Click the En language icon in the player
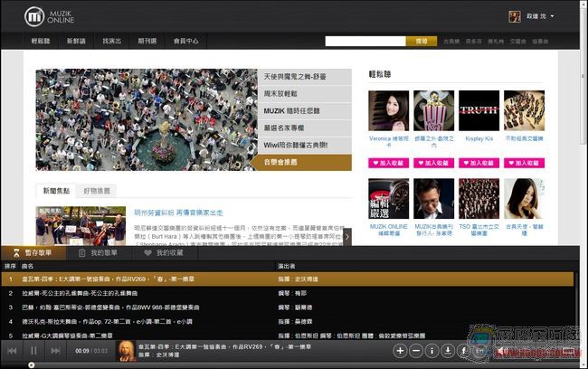Image resolution: width=588 pixels, height=369 pixels. tap(479, 351)
